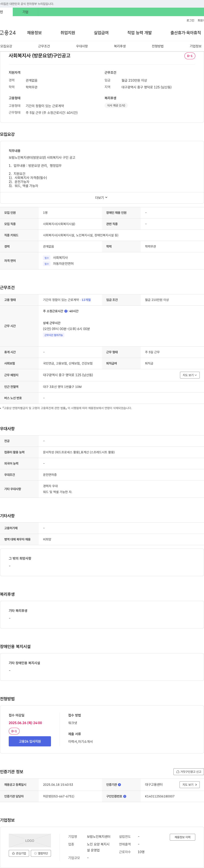Click contact 허은방(053-667-6751)

59,796
